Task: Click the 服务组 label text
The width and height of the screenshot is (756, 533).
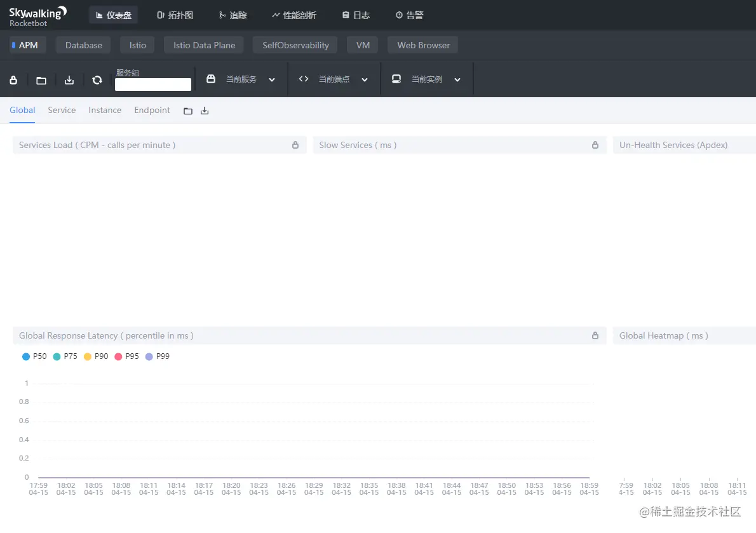Action: click(x=127, y=73)
